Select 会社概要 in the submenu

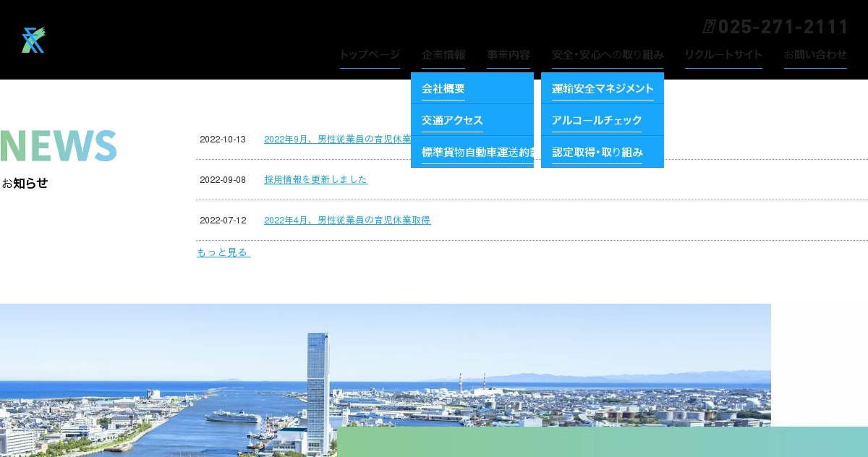[x=472, y=88]
